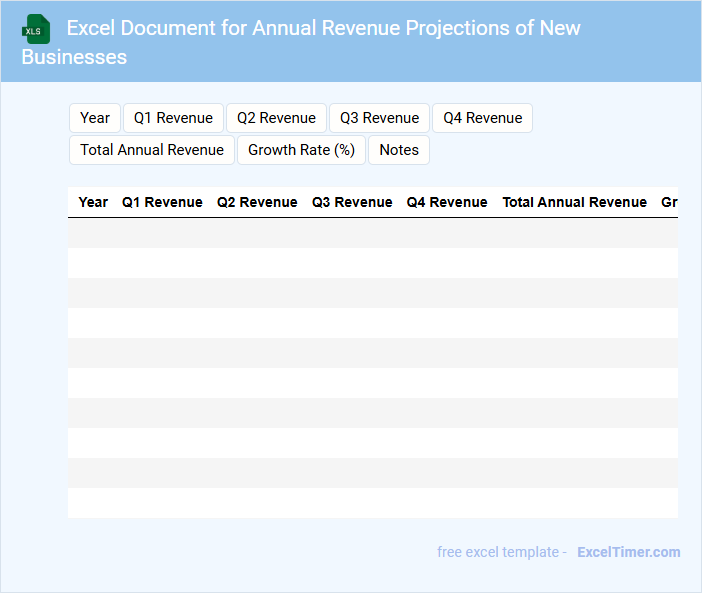702x593 pixels.
Task: Click the Year column header in table
Action: [93, 202]
